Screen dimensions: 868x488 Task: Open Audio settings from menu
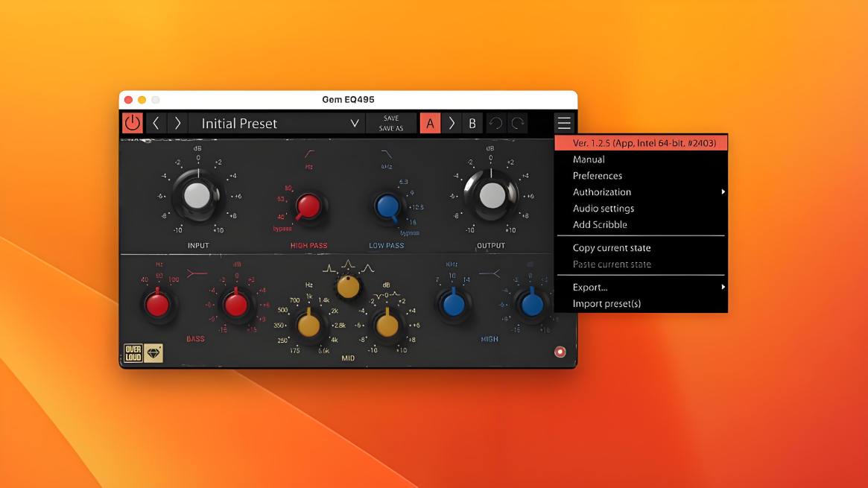tap(641, 209)
